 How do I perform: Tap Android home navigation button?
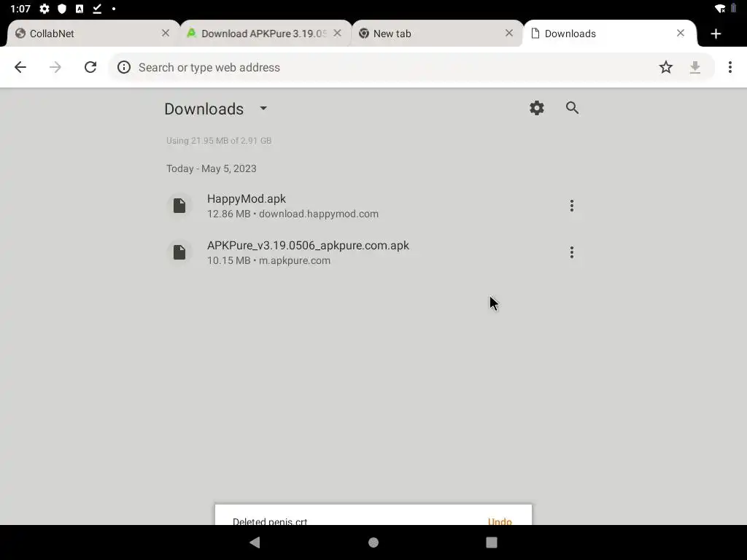coord(373,542)
